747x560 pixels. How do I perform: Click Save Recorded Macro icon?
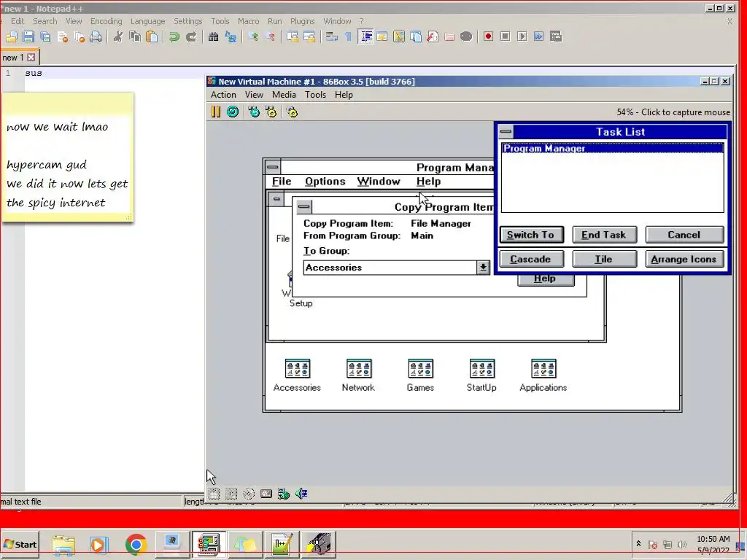coord(556,36)
